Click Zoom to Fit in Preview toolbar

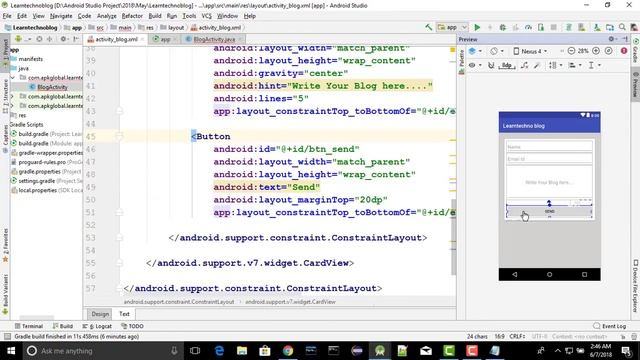tap(609, 51)
